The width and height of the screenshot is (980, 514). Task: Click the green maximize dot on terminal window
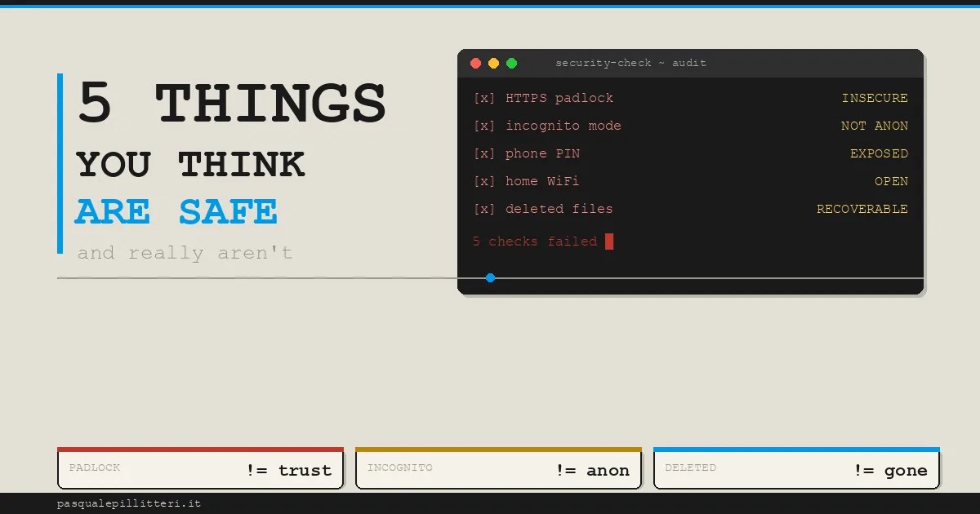(512, 63)
